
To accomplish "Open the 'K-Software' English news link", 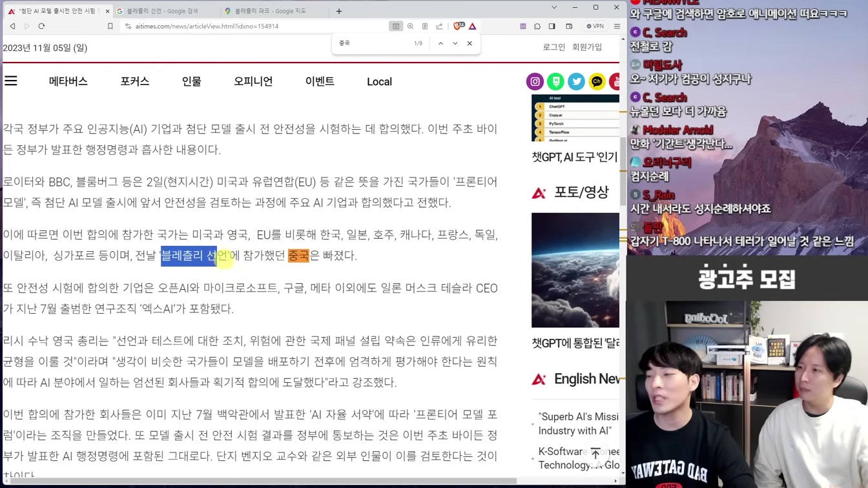I will tap(579, 458).
